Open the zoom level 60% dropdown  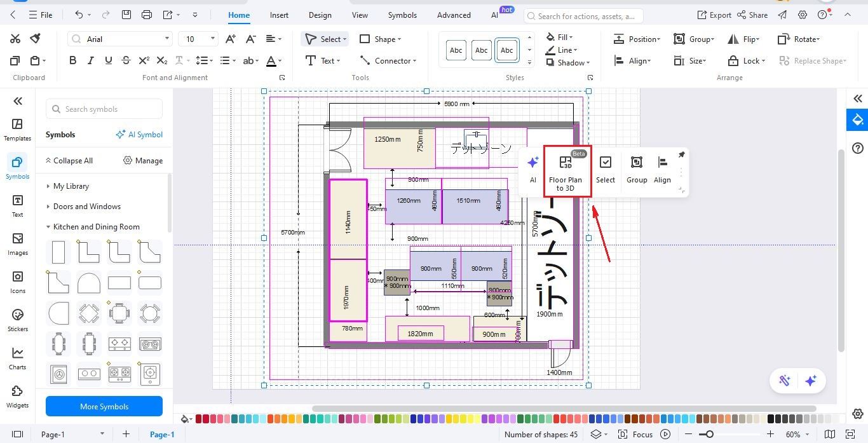pyautogui.click(x=797, y=434)
